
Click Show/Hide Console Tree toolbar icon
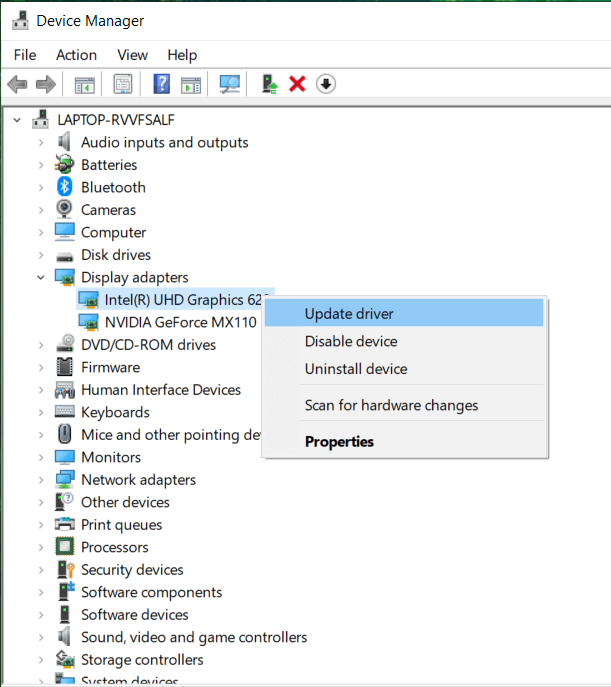coord(85,85)
